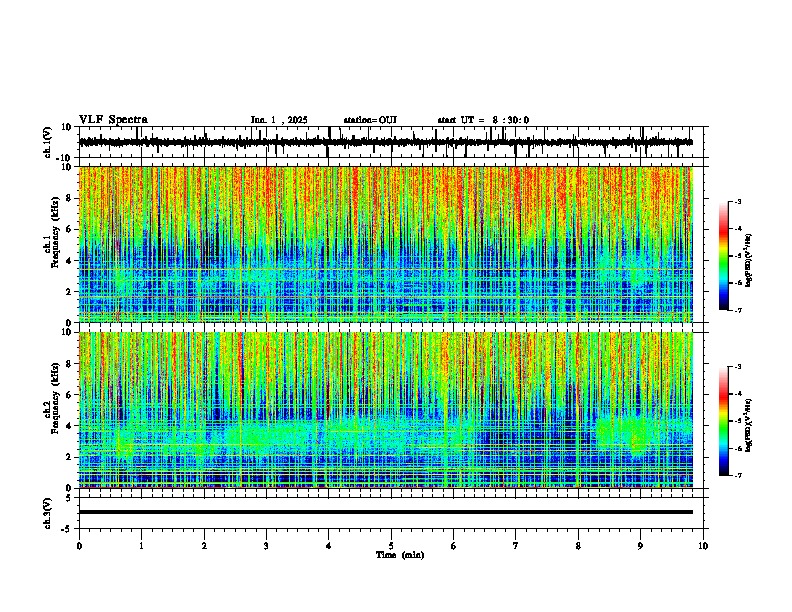This screenshot has width=792, height=612.
Task: Click the '5' tick on the time axis
Action: 391,546
